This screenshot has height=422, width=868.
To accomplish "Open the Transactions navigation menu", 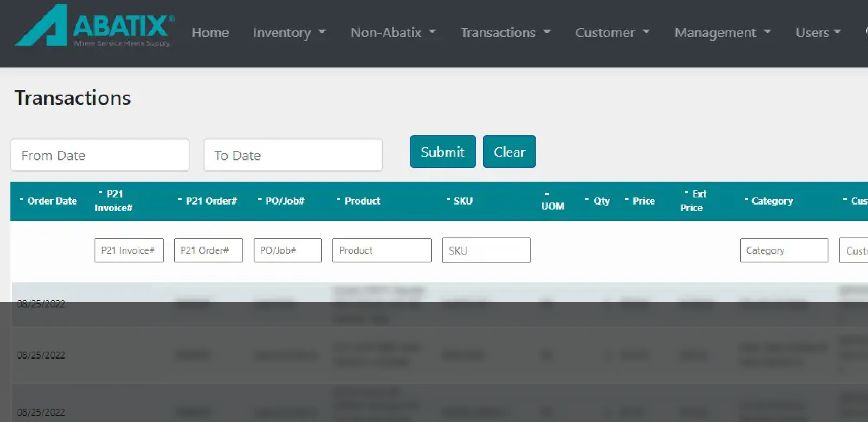I will pos(505,32).
